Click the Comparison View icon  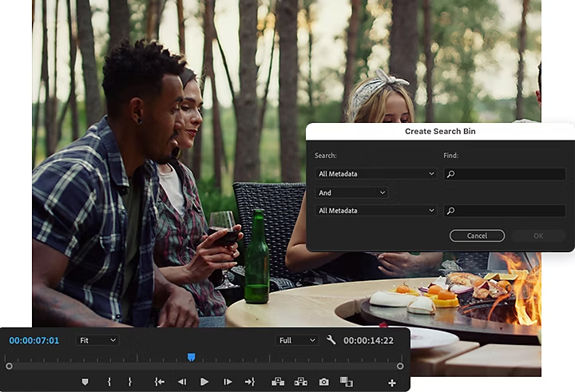click(x=346, y=382)
